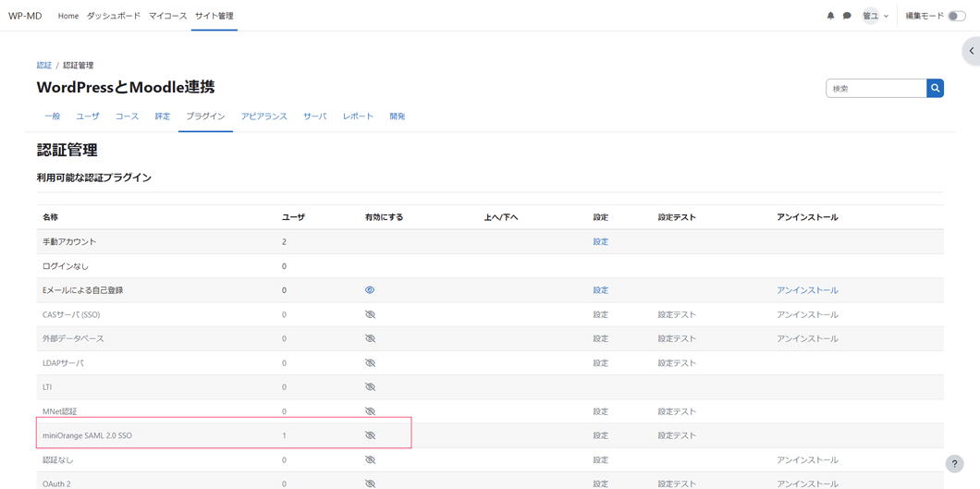This screenshot has width=980, height=489.
Task: Click the WP-MD site name
Action: coord(25,17)
